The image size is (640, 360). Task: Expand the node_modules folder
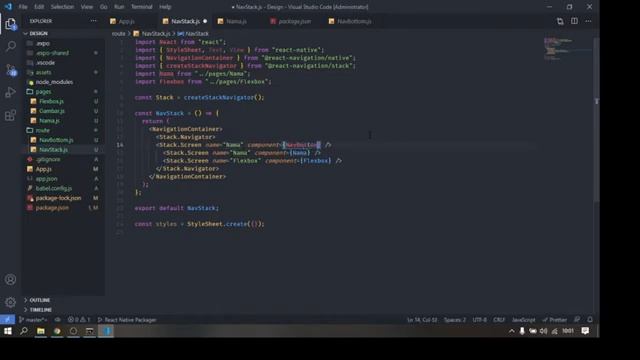(54, 82)
